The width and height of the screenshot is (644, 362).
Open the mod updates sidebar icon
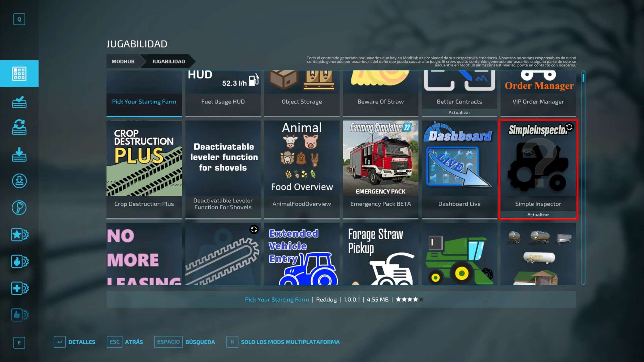tap(19, 127)
